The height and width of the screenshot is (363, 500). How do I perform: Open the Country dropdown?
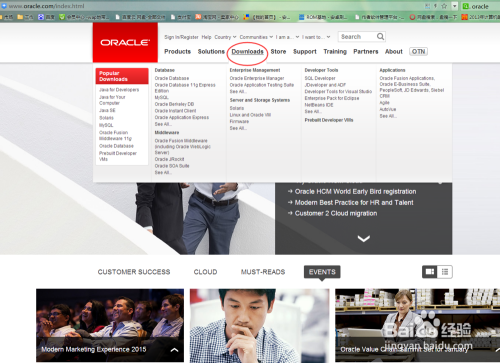point(225,37)
